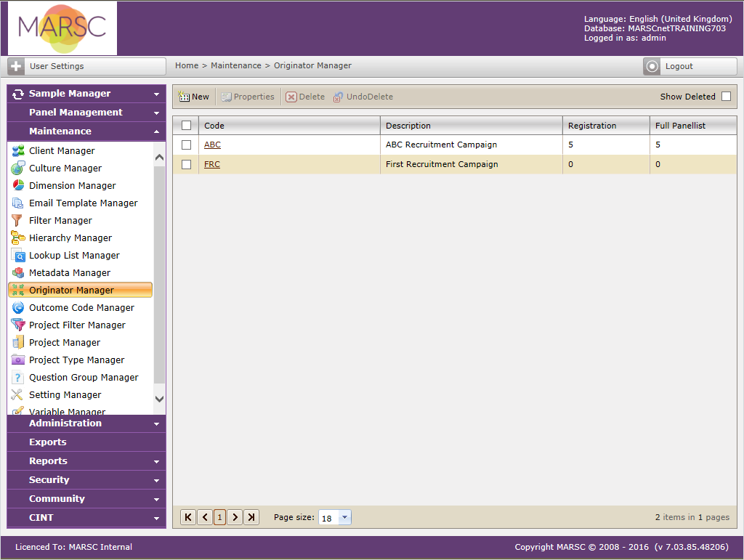Sort by the Registration column header

pos(606,125)
